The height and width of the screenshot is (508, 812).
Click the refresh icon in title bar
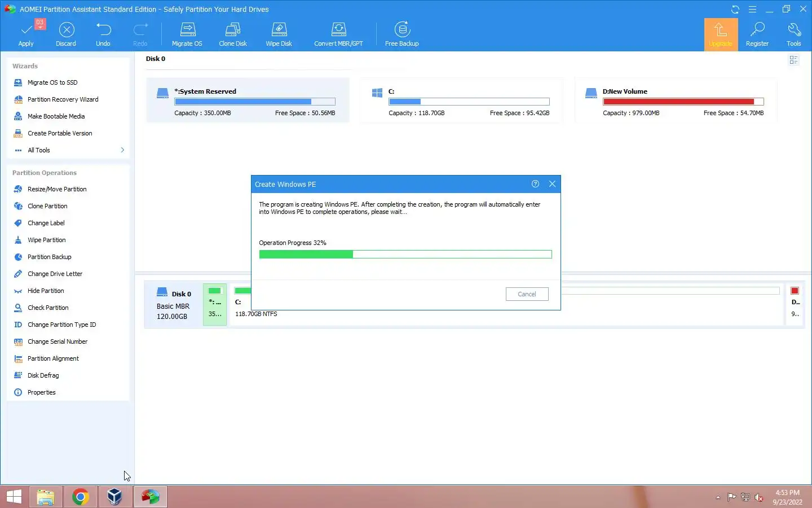coord(735,9)
